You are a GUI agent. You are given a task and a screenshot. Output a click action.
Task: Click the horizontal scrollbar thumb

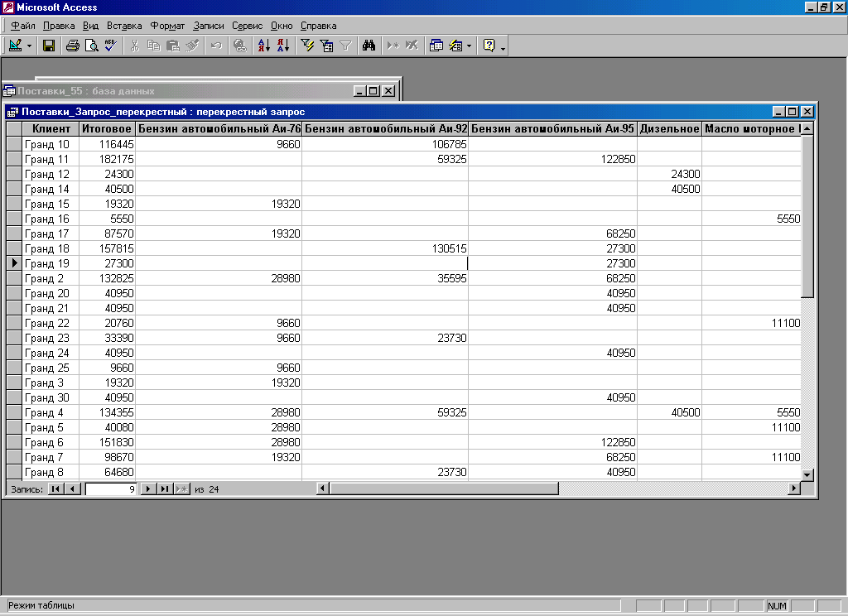(444, 488)
